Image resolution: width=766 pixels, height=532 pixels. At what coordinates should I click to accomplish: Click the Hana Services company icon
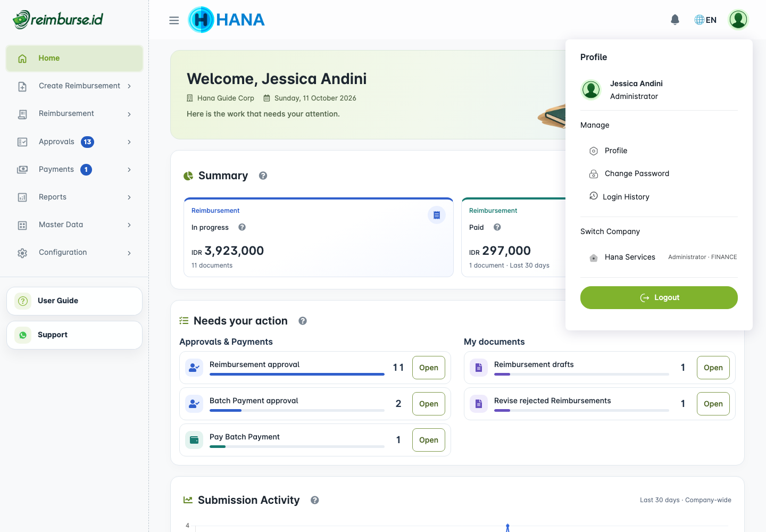(594, 257)
